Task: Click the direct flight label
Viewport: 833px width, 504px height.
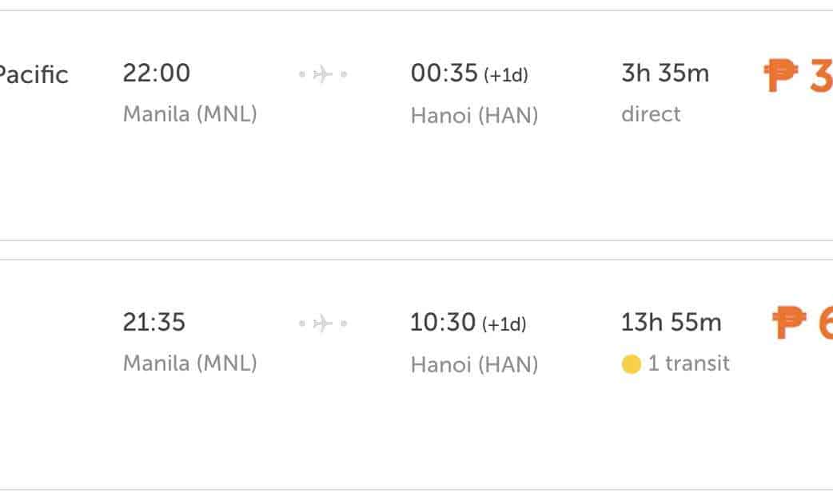Action: [651, 114]
